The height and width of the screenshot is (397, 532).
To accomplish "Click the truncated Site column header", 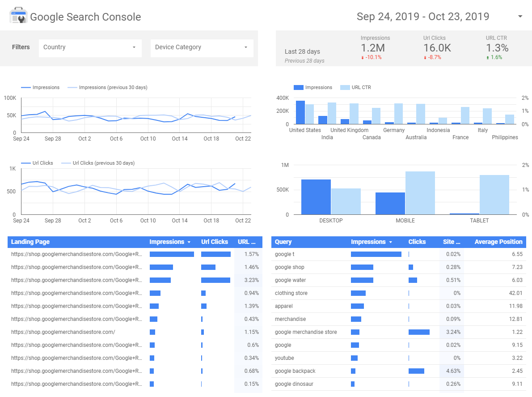I will point(451,242).
